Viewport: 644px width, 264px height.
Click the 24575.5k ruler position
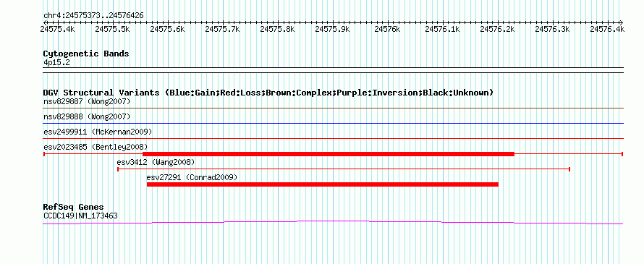[x=113, y=29]
